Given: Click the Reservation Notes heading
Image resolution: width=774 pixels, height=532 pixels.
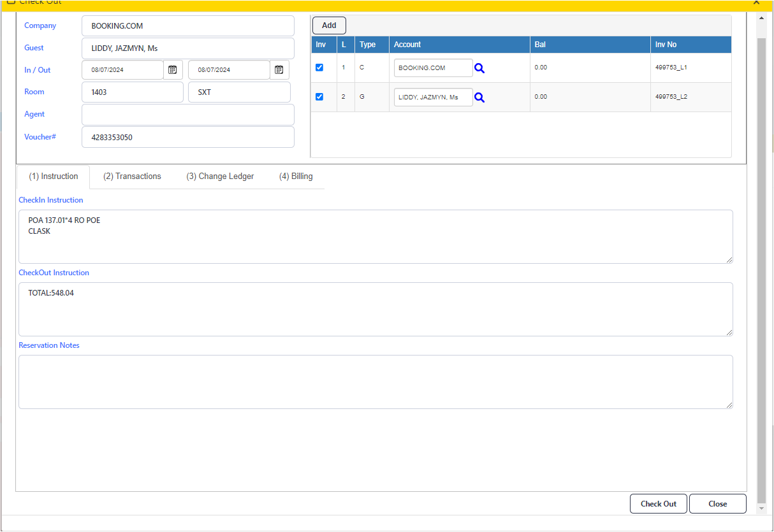Looking at the screenshot, I should (x=49, y=345).
